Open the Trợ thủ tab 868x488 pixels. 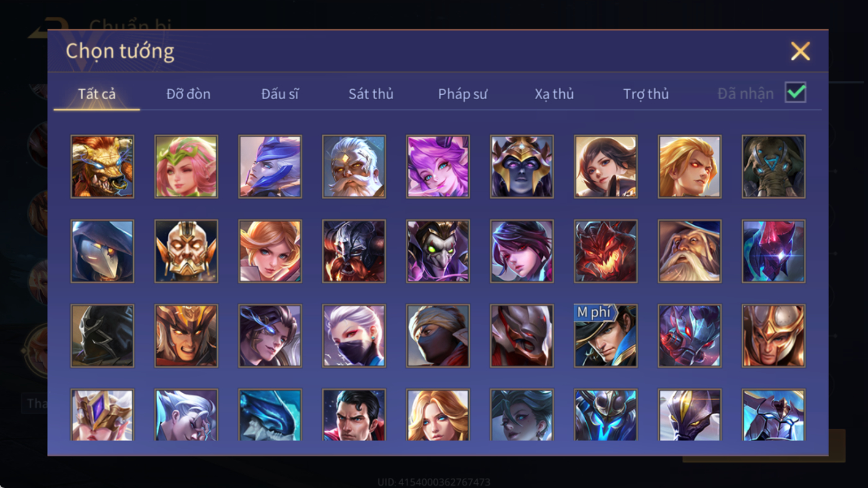(x=646, y=94)
